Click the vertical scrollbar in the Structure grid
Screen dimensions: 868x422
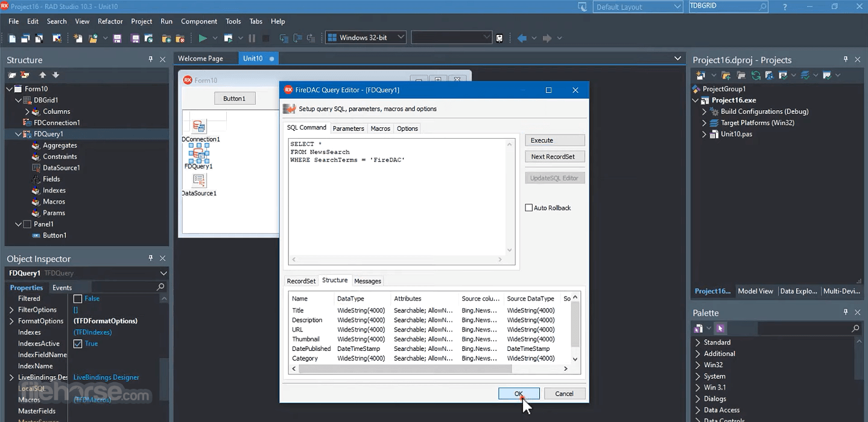pyautogui.click(x=575, y=324)
